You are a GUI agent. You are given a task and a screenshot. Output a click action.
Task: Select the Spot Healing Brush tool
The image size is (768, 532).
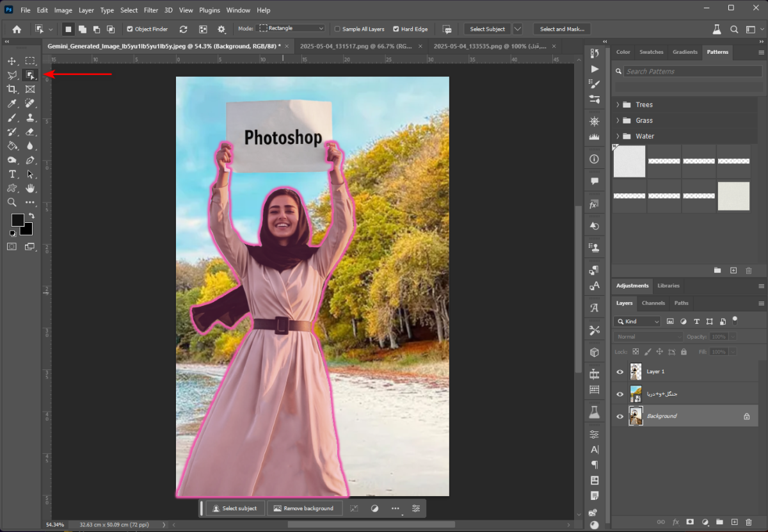click(30, 103)
